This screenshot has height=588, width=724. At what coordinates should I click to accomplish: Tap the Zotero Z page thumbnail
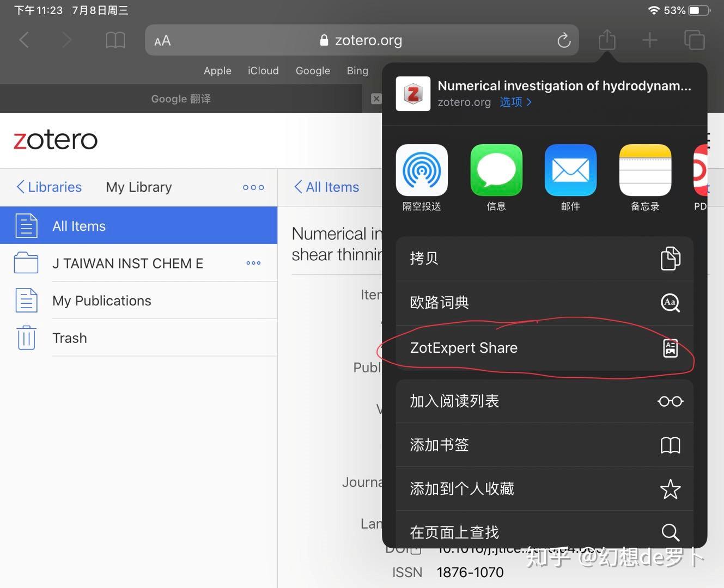413,94
